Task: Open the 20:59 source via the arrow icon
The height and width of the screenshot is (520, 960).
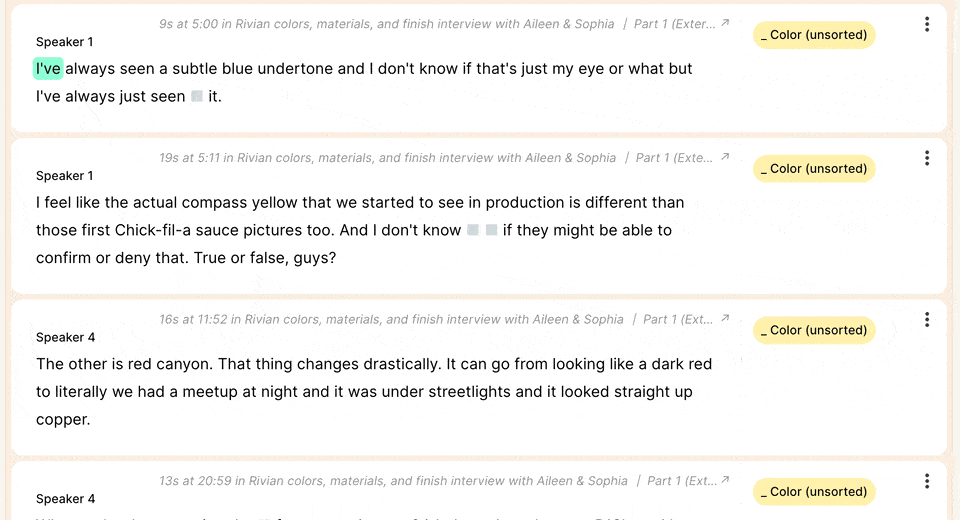Action: 725,480
